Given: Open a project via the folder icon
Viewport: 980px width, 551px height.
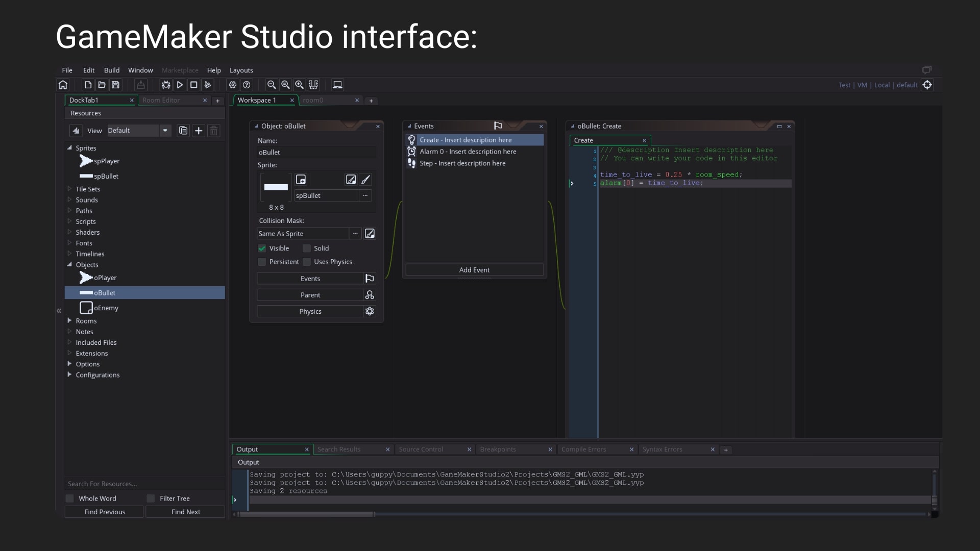Looking at the screenshot, I should [102, 85].
